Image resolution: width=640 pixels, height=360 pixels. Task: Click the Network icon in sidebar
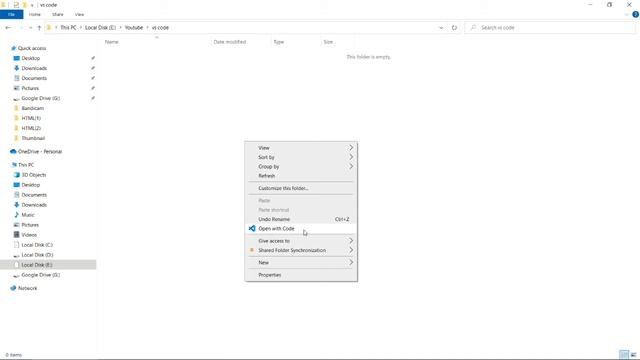pyautogui.click(x=13, y=288)
